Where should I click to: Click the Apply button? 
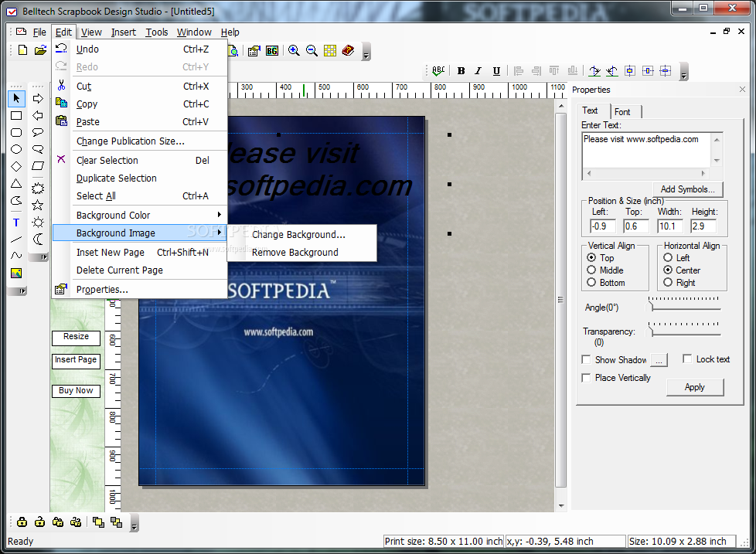[x=695, y=387]
